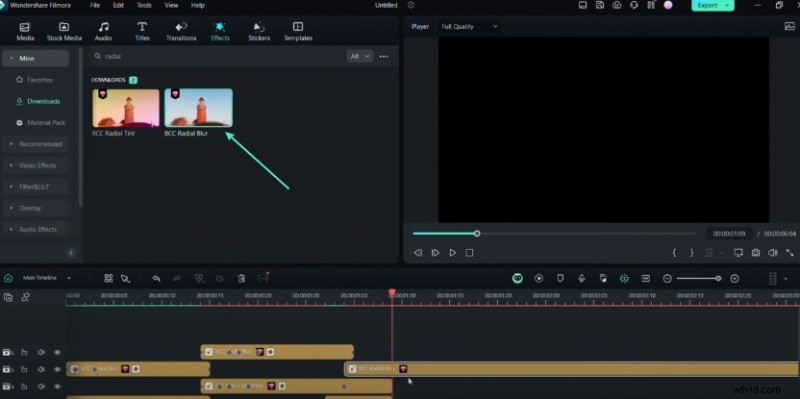
Task: Open the Stickers tab
Action: (259, 32)
